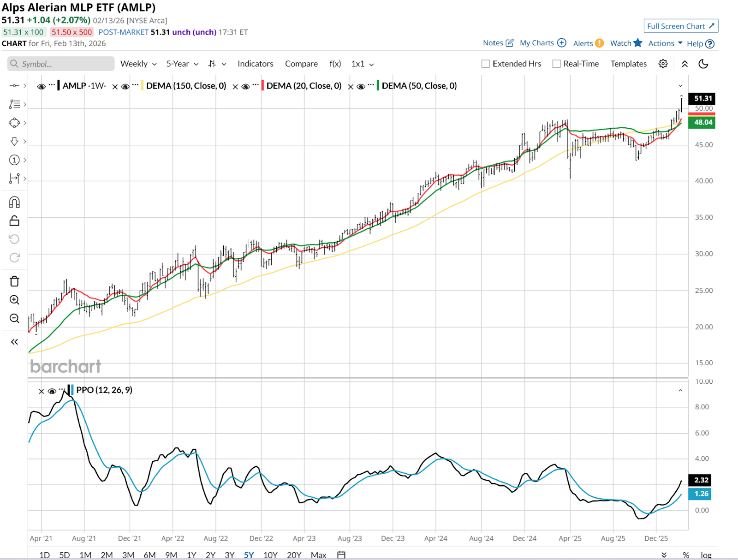
Task: Click the magnet snap tool icon
Action: (x=14, y=203)
